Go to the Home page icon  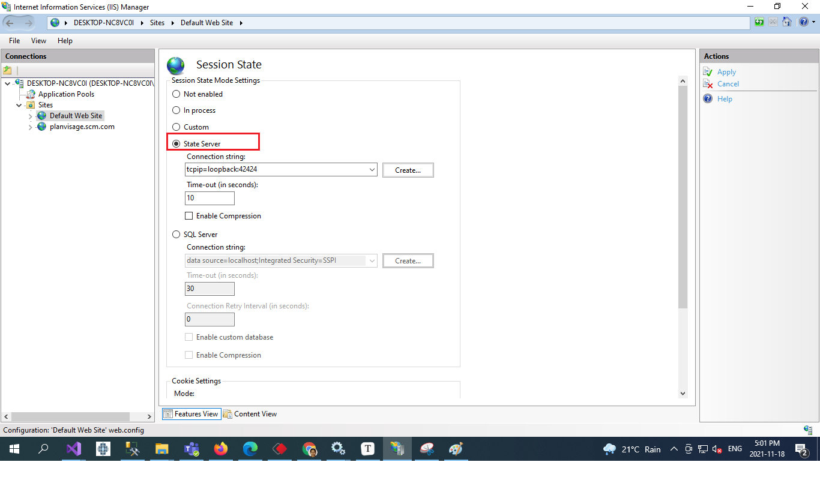pos(786,22)
